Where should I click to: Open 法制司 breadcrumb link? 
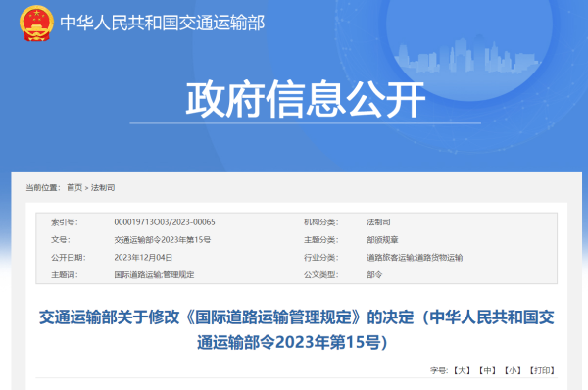103,187
